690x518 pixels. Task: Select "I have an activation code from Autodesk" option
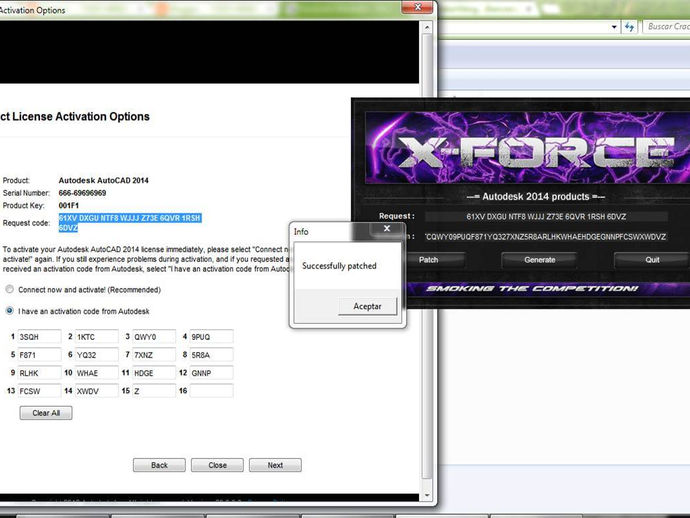click(x=9, y=311)
